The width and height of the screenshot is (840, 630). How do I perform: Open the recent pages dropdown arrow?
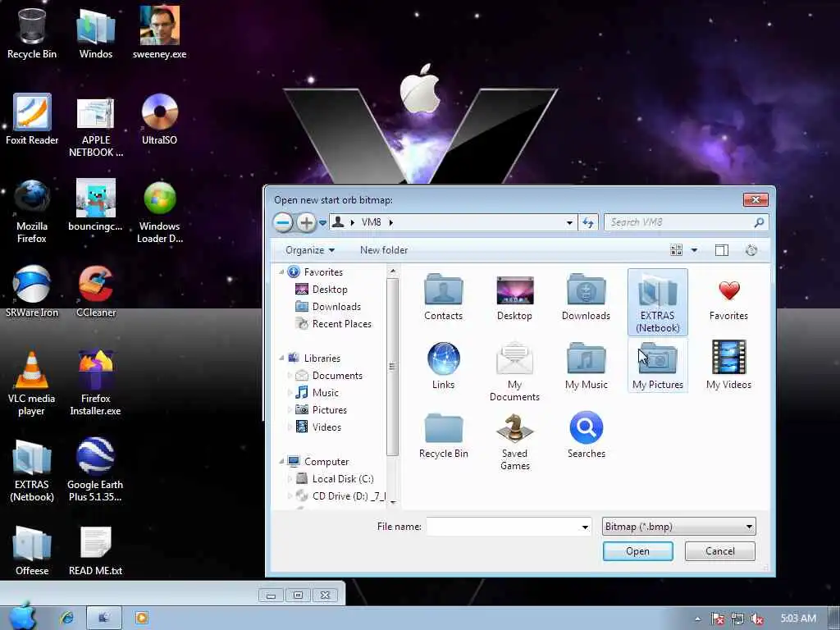click(322, 223)
